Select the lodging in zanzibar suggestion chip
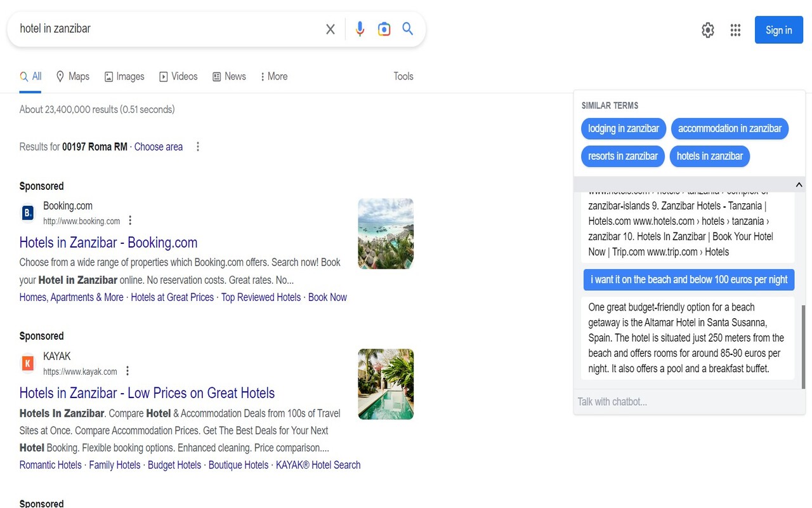 click(623, 128)
